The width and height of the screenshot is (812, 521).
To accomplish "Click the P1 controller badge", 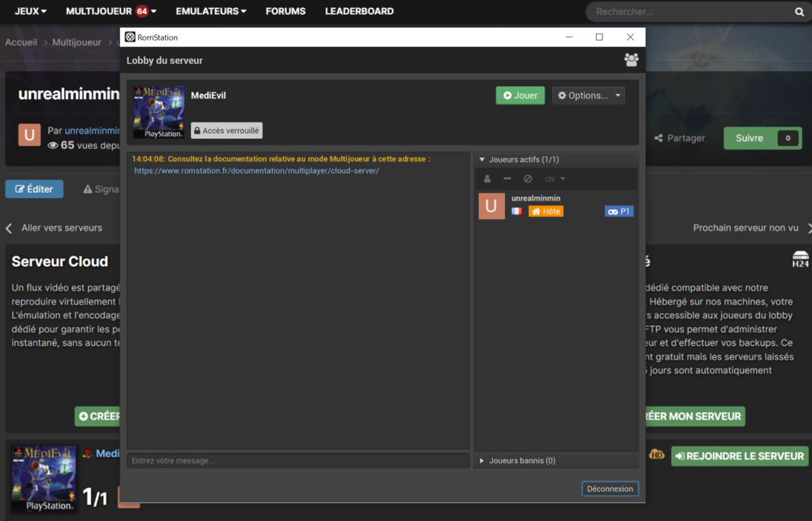I will pyautogui.click(x=619, y=212).
